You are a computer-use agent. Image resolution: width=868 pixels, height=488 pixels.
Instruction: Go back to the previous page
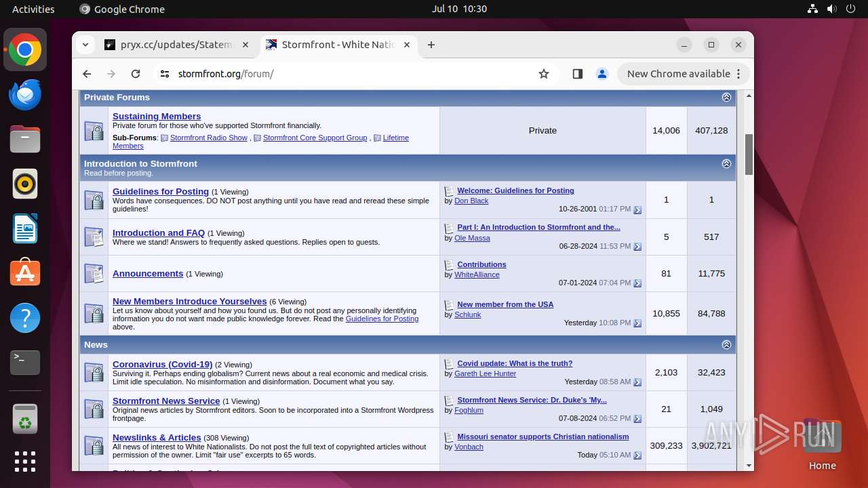[87, 74]
